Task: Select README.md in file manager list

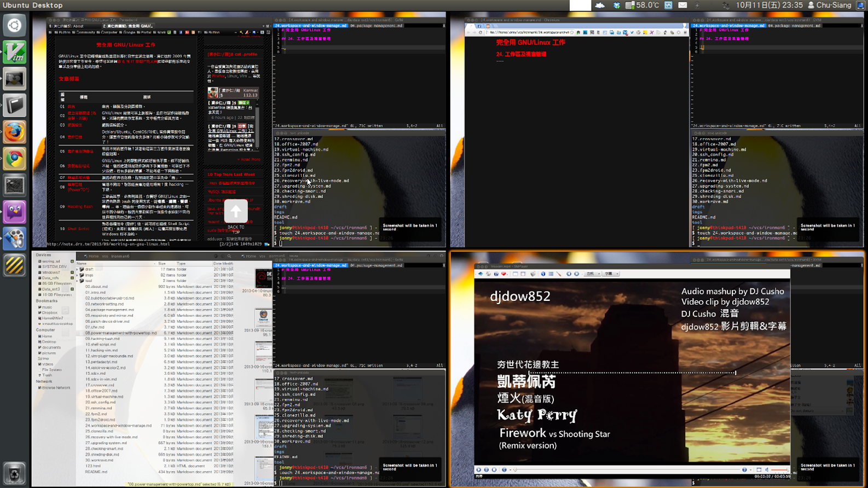Action: (x=96, y=472)
